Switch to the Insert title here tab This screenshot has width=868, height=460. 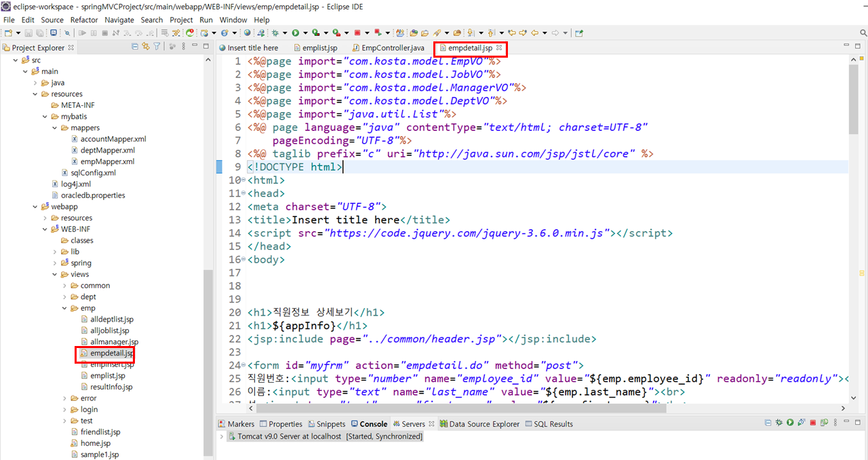pos(248,47)
